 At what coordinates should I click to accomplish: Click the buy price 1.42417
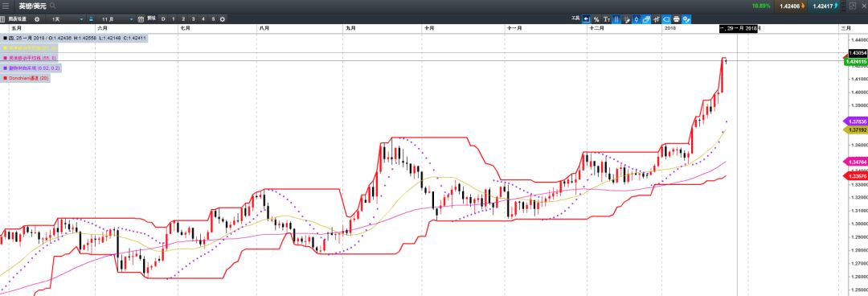coord(824,6)
